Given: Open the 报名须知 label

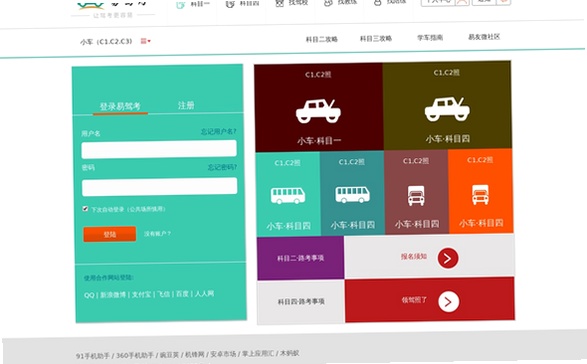Looking at the screenshot, I should pos(414,257).
